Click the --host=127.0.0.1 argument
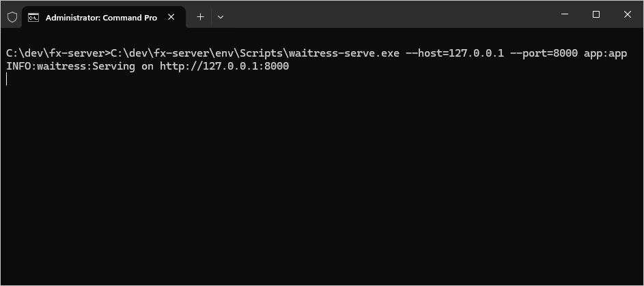The image size is (644, 286). (455, 53)
